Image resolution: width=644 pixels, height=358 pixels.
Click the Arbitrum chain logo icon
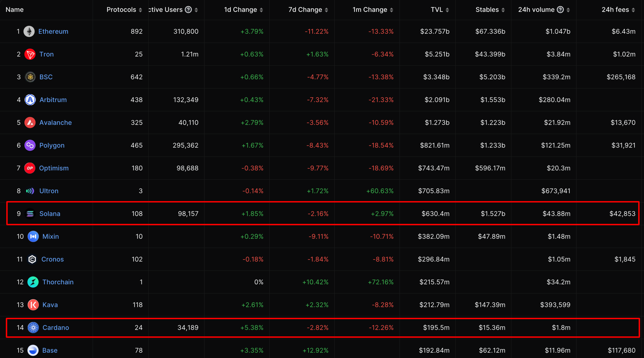point(30,100)
